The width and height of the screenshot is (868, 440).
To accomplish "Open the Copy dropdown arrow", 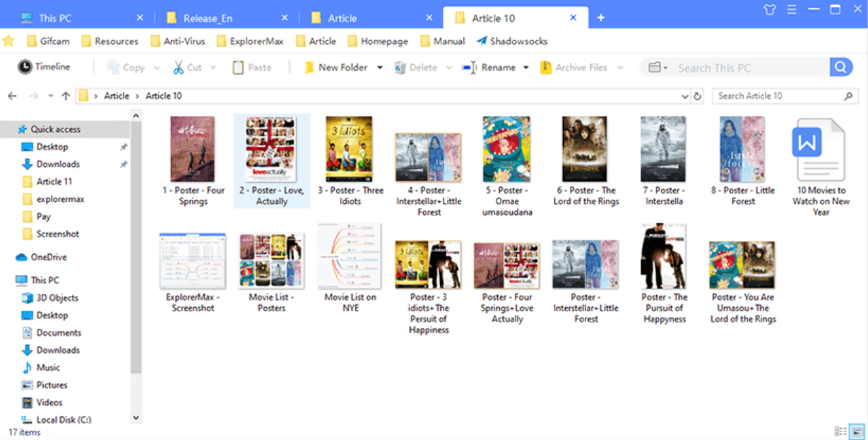I will pyautogui.click(x=157, y=68).
